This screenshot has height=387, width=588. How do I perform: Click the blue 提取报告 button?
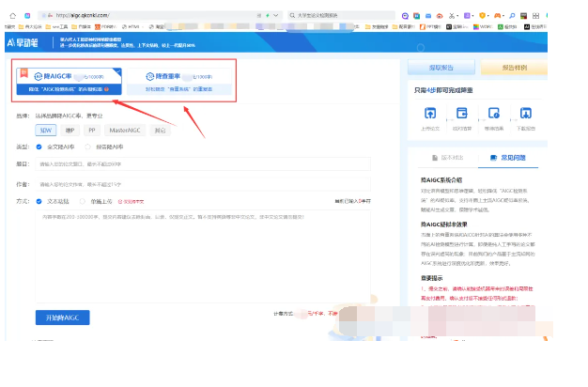tap(441, 68)
